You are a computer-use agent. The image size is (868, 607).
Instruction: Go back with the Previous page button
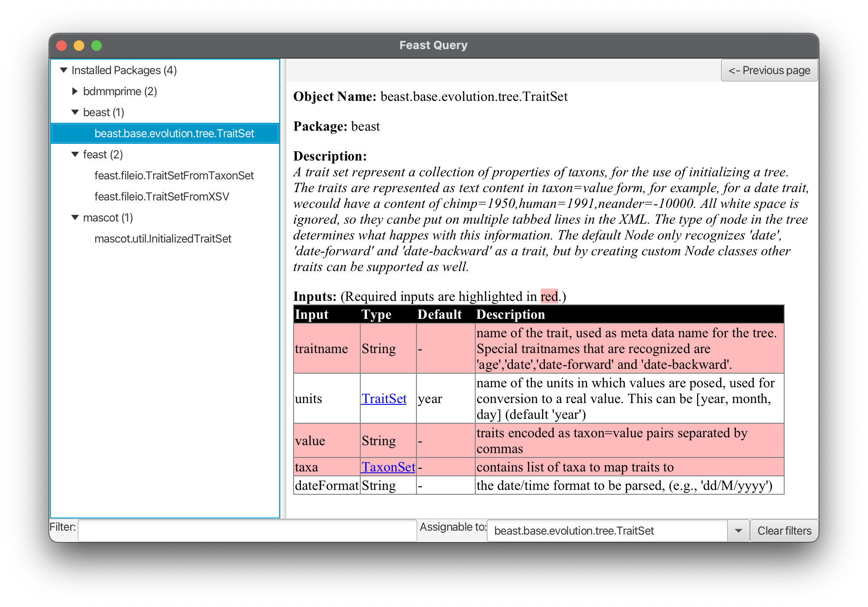[x=769, y=70]
